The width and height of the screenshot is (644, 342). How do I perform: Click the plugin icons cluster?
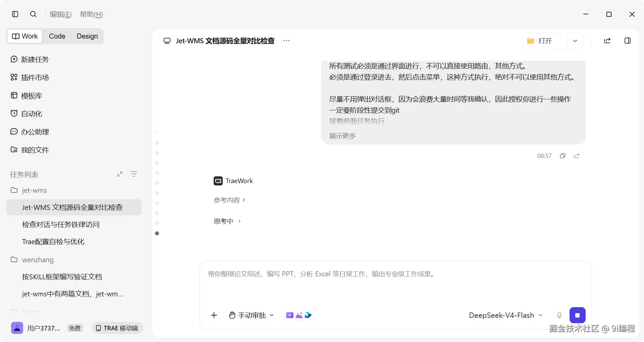(299, 315)
